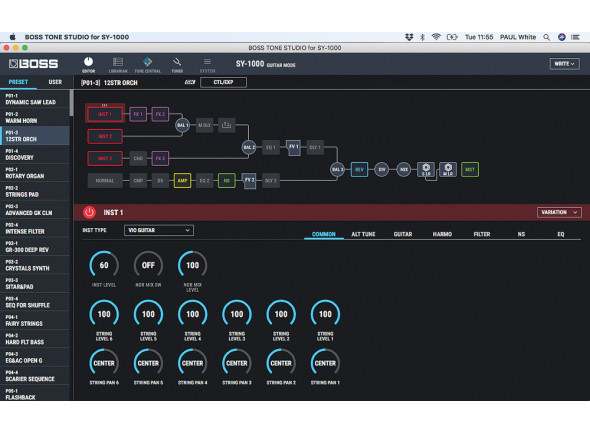Screen dimensions: 590x434
Task: Select the S LR sub output block
Action: (x=426, y=169)
